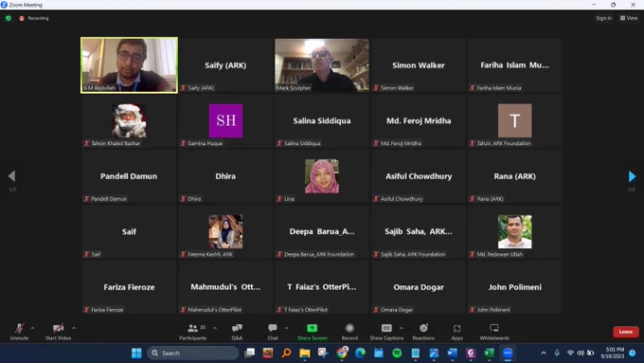Click the Recording indicator

(34, 18)
